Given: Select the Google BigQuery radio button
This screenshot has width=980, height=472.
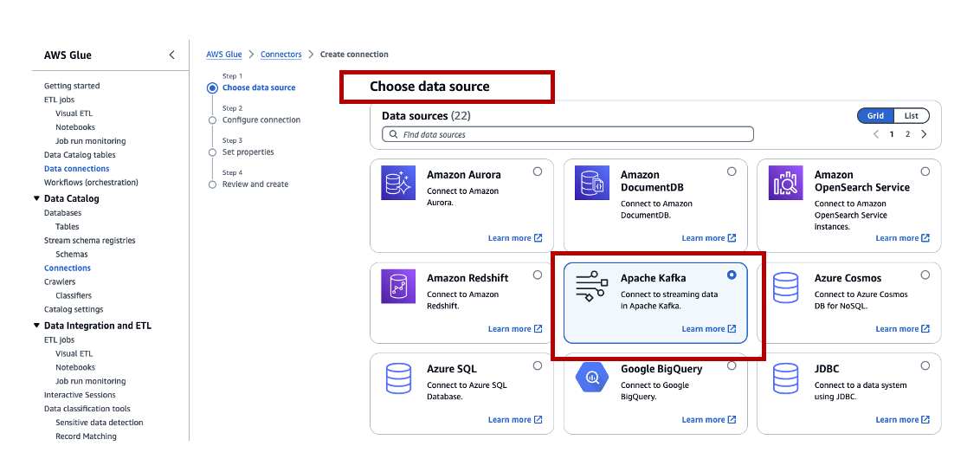Looking at the screenshot, I should point(732,365).
